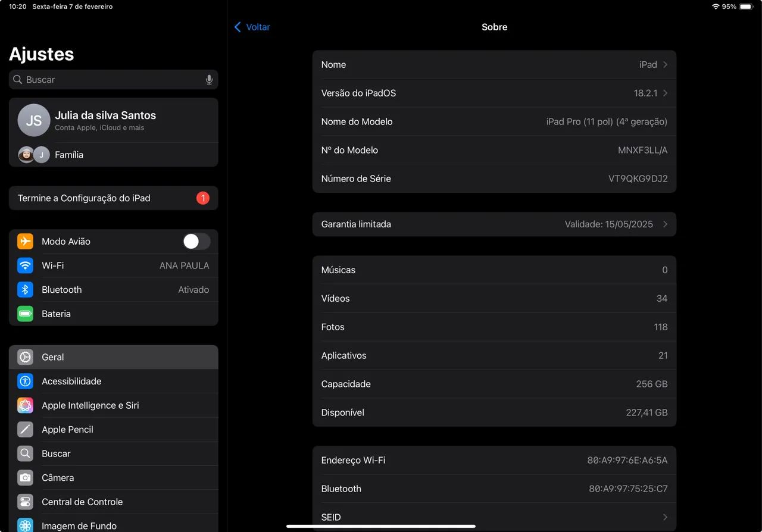Image resolution: width=762 pixels, height=532 pixels.
Task: Tap the home indicator bar
Action: coord(381,526)
